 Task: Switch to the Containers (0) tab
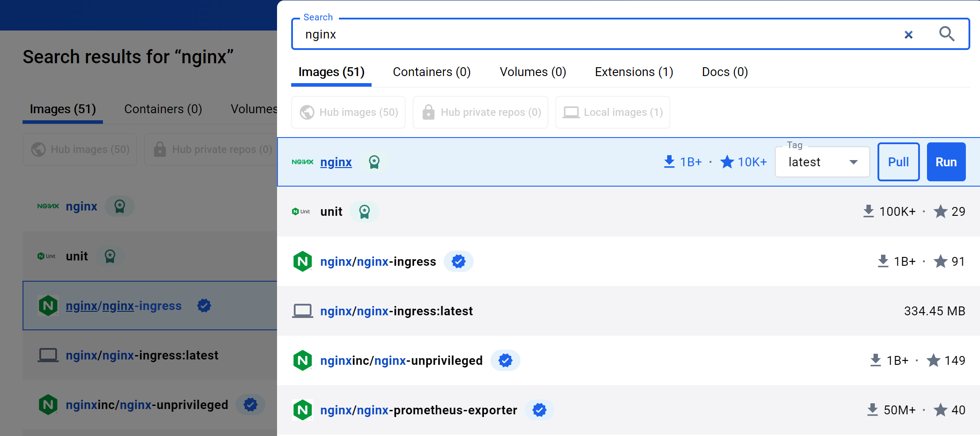pyautogui.click(x=431, y=72)
